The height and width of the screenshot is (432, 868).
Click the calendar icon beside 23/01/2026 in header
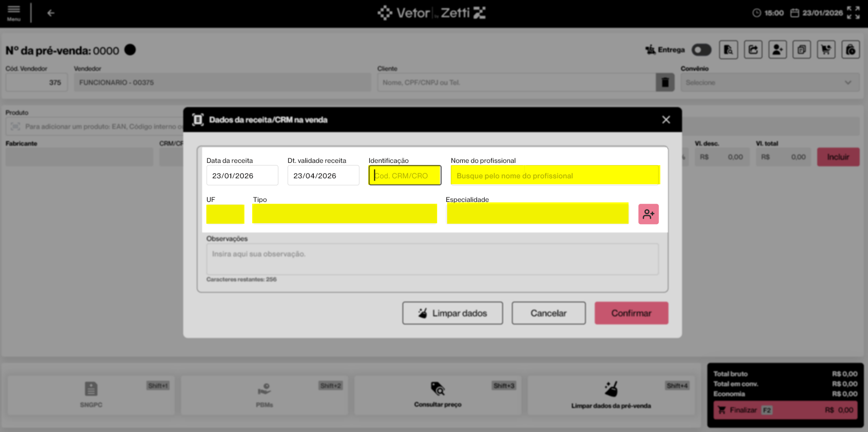[x=795, y=13]
